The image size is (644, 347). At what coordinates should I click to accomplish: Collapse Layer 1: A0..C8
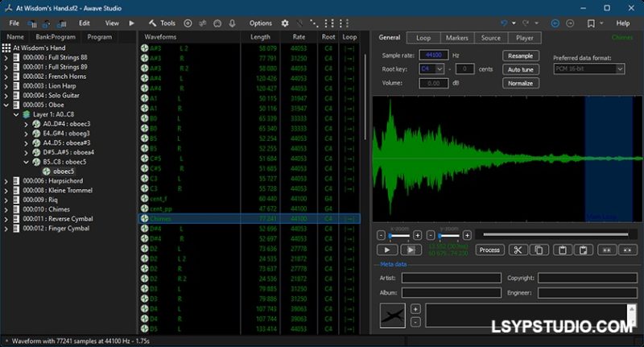16,114
